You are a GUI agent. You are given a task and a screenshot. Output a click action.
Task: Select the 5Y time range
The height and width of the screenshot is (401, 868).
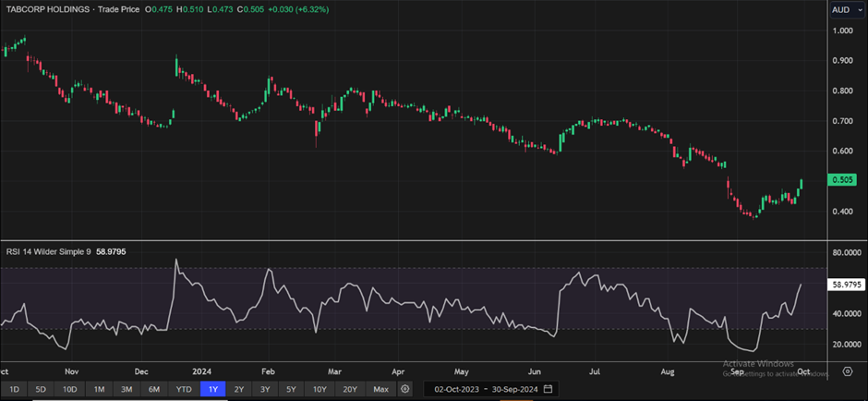(292, 389)
